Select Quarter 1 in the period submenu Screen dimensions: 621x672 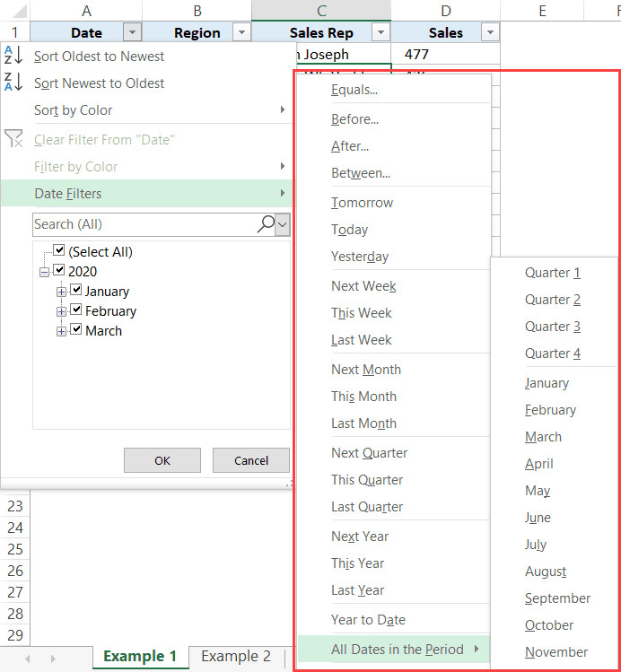click(555, 273)
